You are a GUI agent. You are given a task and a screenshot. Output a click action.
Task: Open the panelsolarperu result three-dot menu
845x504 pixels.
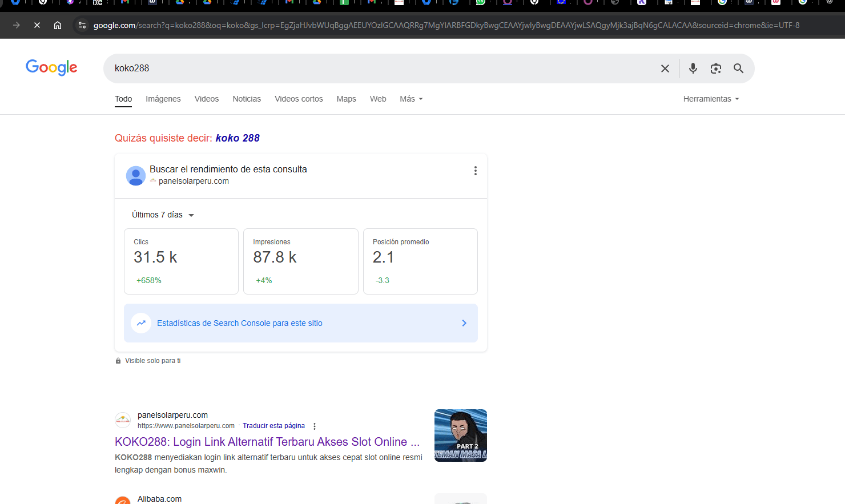[315, 426]
